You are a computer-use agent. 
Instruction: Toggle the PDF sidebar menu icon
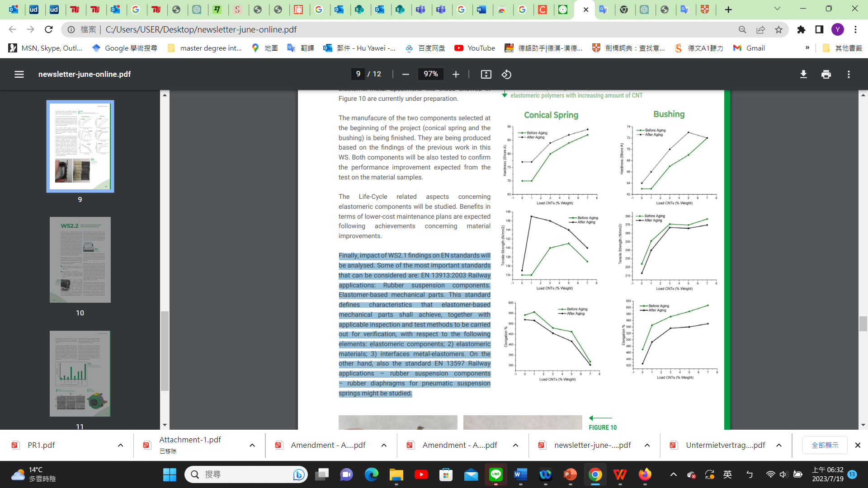[19, 74]
